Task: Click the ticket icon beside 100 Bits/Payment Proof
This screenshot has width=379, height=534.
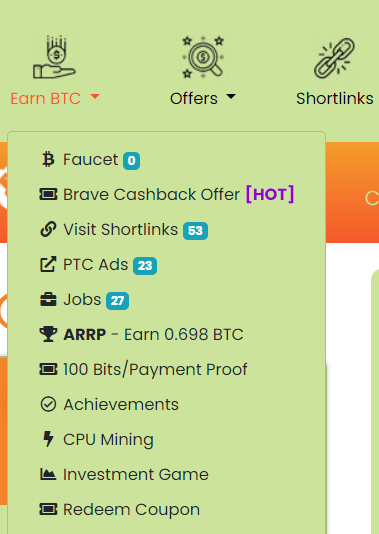Action: pyautogui.click(x=48, y=369)
